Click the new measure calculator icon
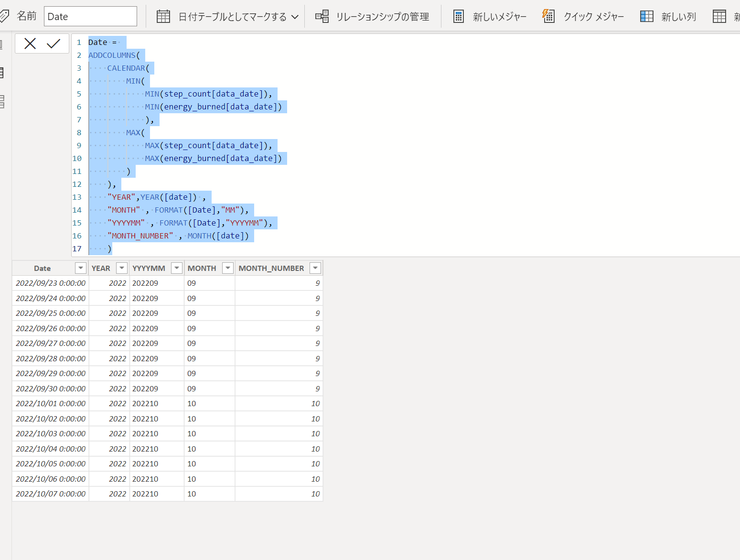Screen dimensions: 740x560 458,16
